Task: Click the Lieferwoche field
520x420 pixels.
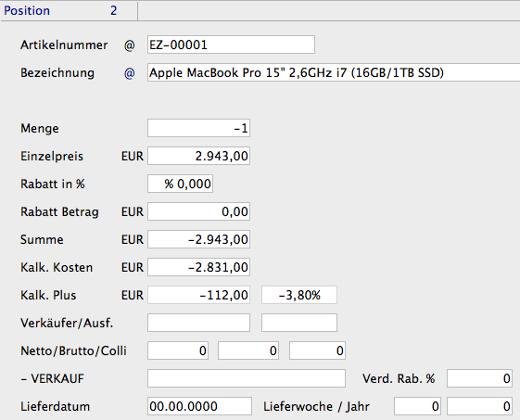Action: 417,406
